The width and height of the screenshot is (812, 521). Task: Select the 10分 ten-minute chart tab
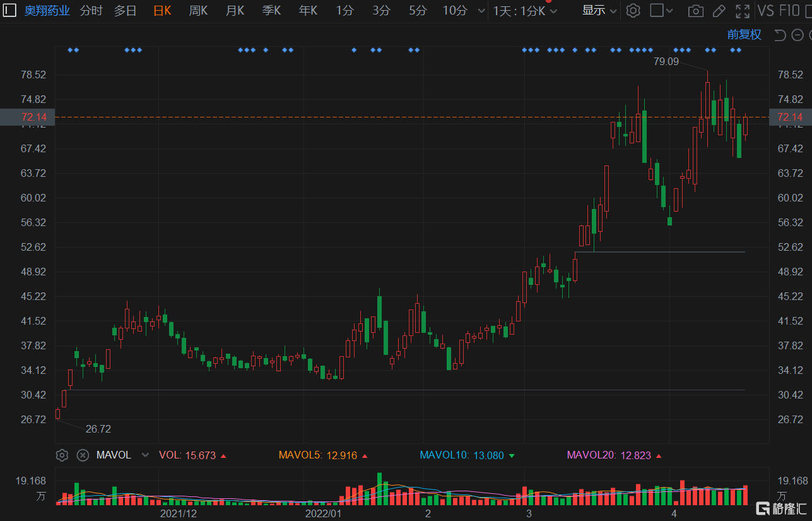click(455, 11)
